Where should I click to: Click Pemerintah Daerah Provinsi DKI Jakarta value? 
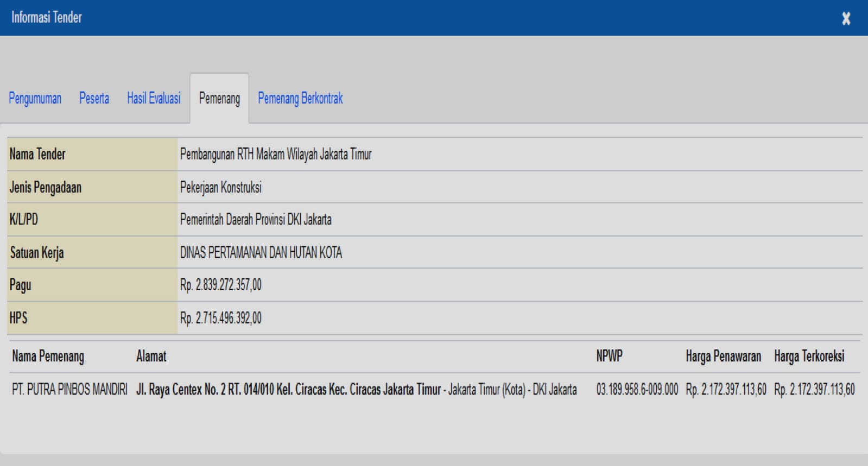[256, 219]
